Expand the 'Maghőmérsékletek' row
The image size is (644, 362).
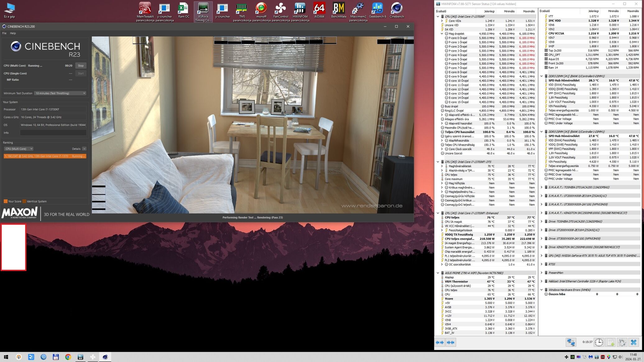pyautogui.click(x=442, y=166)
